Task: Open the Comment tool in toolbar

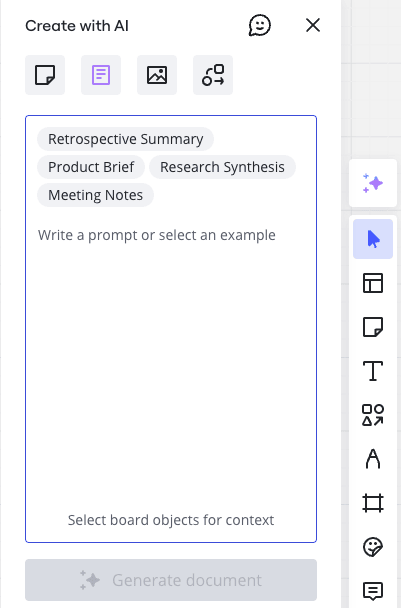Action: point(373,591)
